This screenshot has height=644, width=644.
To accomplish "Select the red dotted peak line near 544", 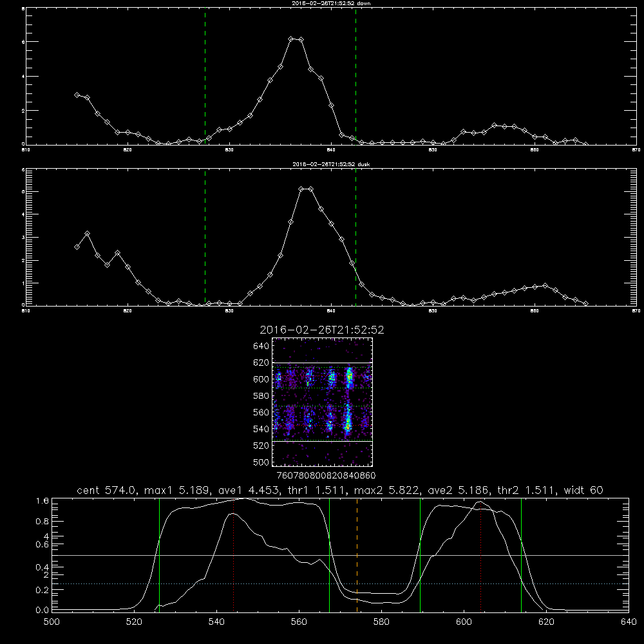I will [233, 555].
